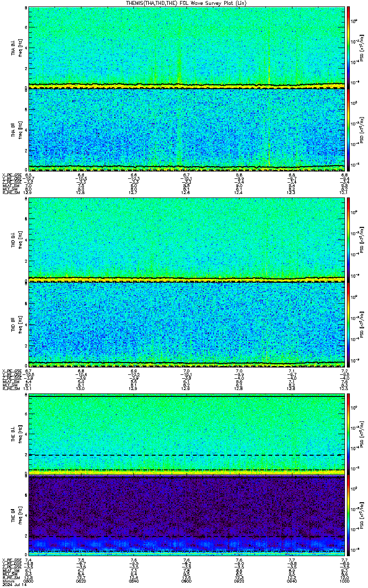
Task: Click the THEMIS FGL Wave Survey Plot title
Action: click(x=186, y=3)
